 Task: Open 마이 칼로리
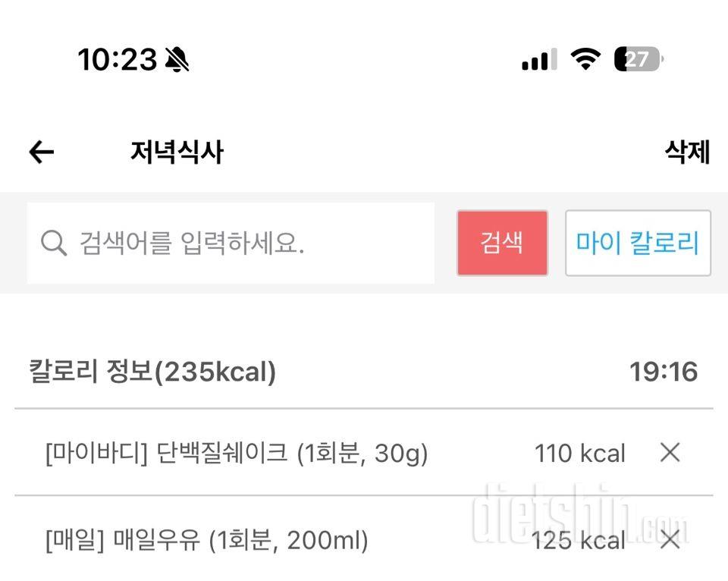click(638, 243)
